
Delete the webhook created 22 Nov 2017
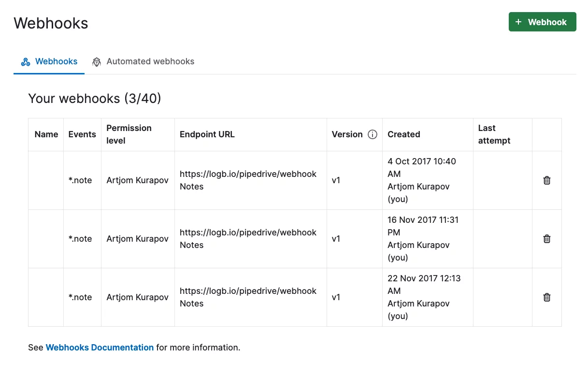[547, 297]
